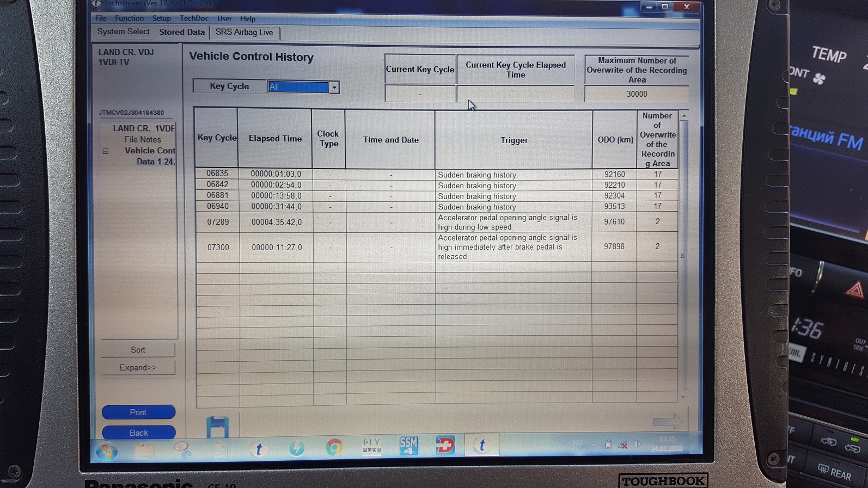The height and width of the screenshot is (488, 868).
Task: Open the Snipping Tool scissors icon
Action: coord(183,449)
